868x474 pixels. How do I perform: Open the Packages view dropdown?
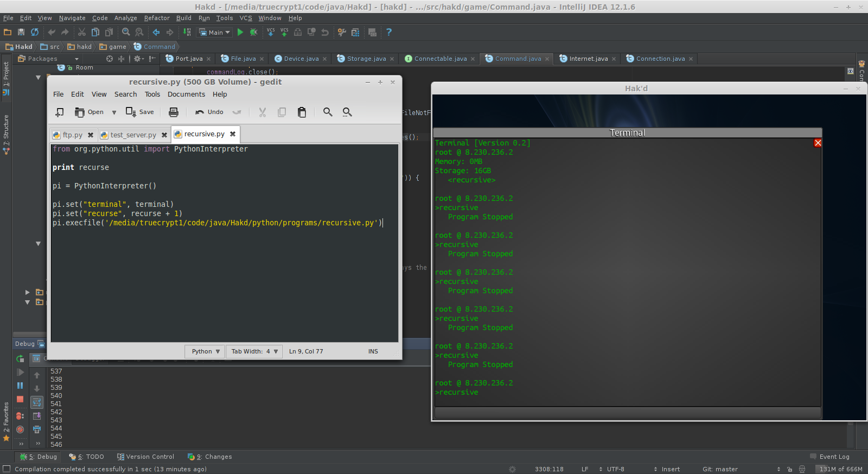(48, 59)
